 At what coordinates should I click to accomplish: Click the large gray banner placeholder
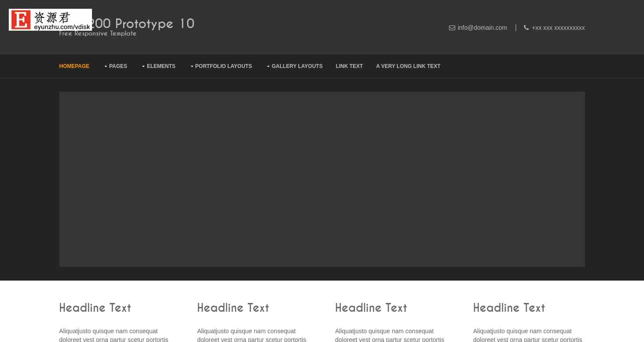point(322,179)
